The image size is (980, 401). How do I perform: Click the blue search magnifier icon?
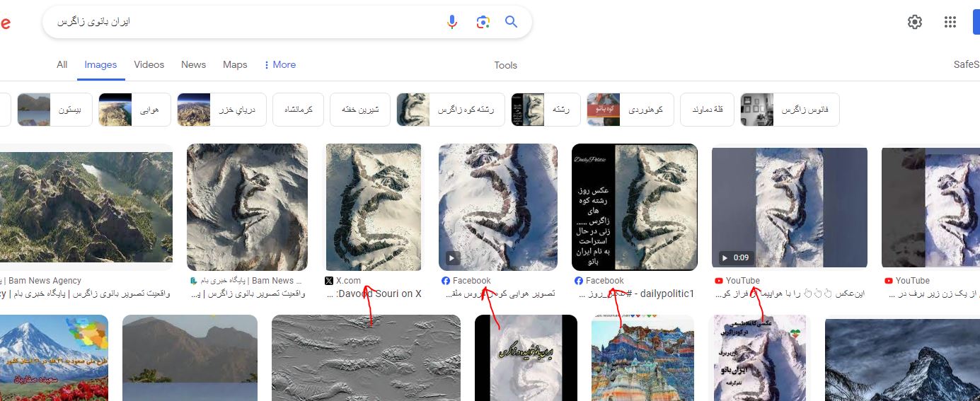(511, 22)
